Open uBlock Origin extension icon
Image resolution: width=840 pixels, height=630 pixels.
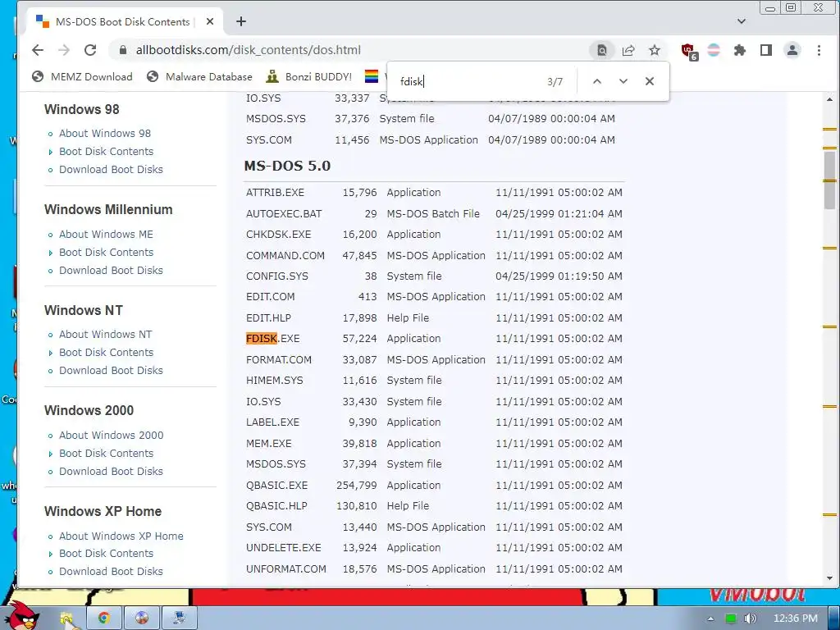[689, 52]
